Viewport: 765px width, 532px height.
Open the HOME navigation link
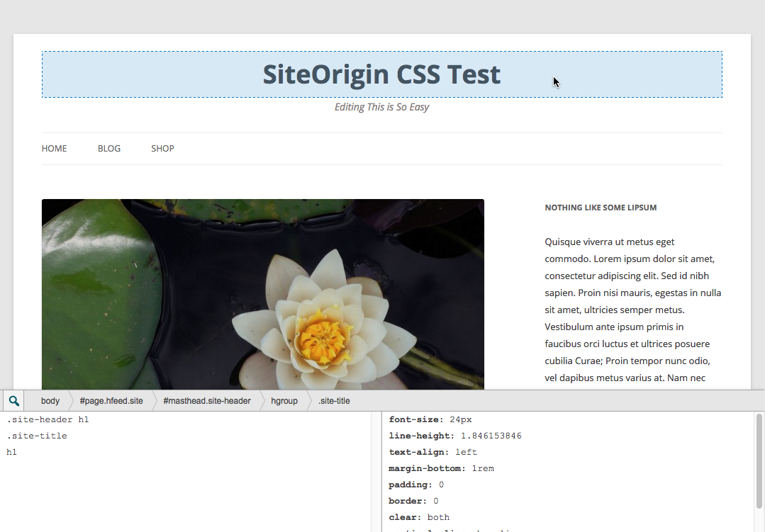pyautogui.click(x=54, y=148)
